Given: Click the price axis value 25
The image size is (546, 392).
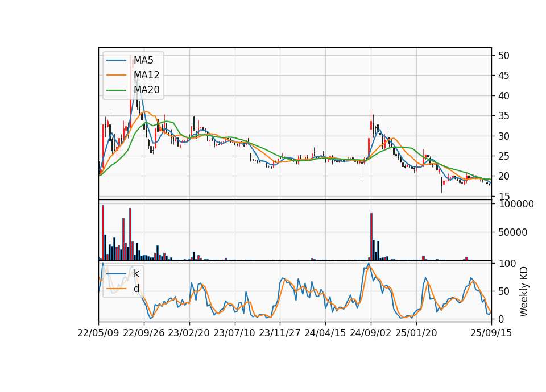Looking at the screenshot, I should (x=503, y=156).
